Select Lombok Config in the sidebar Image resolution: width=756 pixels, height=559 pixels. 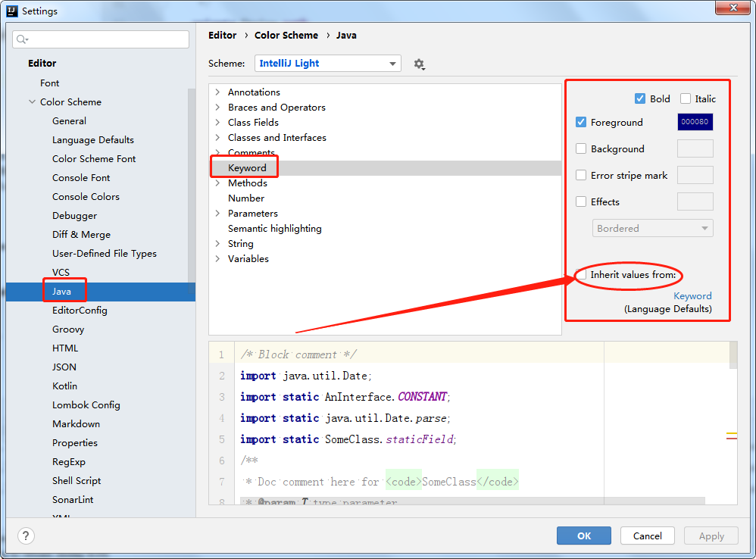pyautogui.click(x=86, y=404)
